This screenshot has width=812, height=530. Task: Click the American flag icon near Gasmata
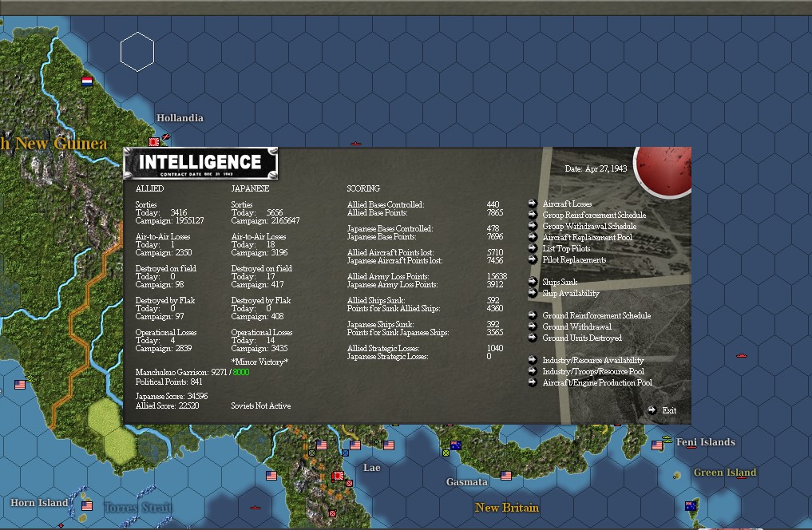click(506, 475)
